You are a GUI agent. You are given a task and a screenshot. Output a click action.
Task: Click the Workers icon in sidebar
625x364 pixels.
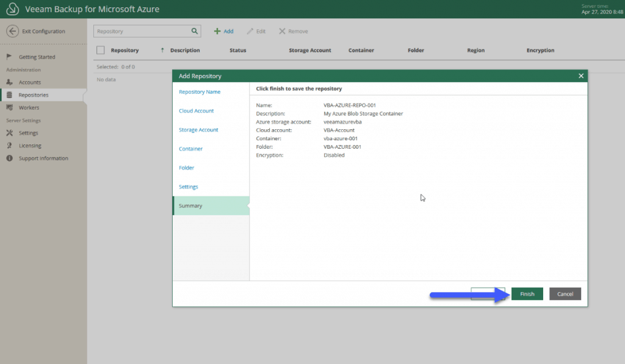click(x=10, y=107)
